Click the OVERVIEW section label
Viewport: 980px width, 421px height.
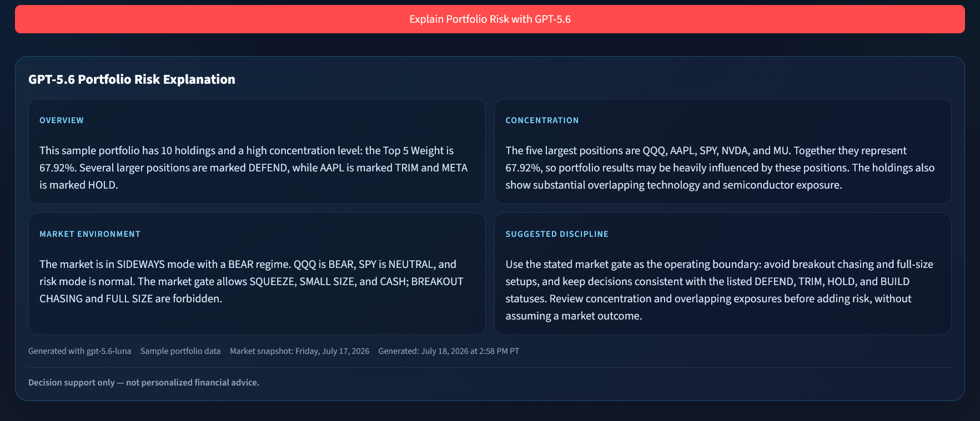click(62, 120)
